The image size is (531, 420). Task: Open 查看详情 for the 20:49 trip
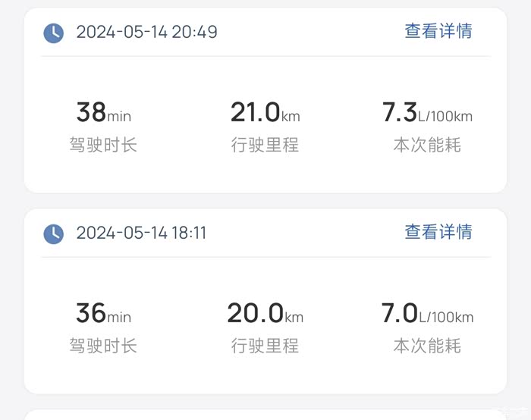pyautogui.click(x=438, y=31)
